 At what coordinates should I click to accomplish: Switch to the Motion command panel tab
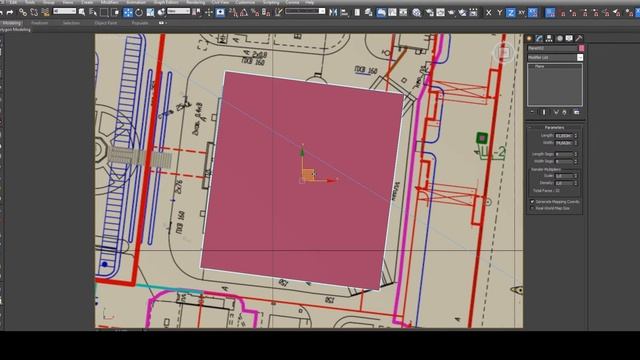point(559,38)
